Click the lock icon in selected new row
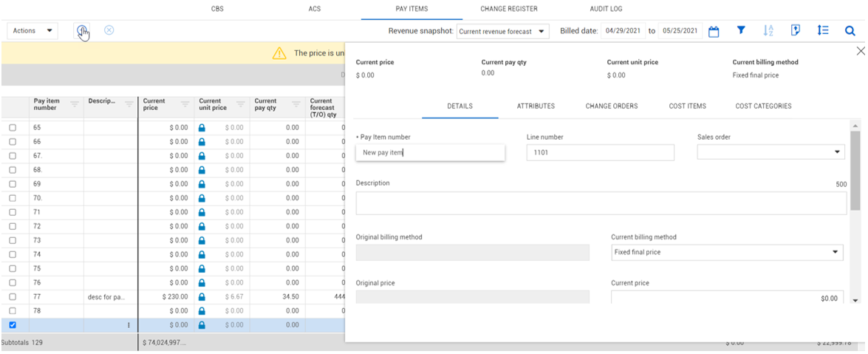 (202, 324)
